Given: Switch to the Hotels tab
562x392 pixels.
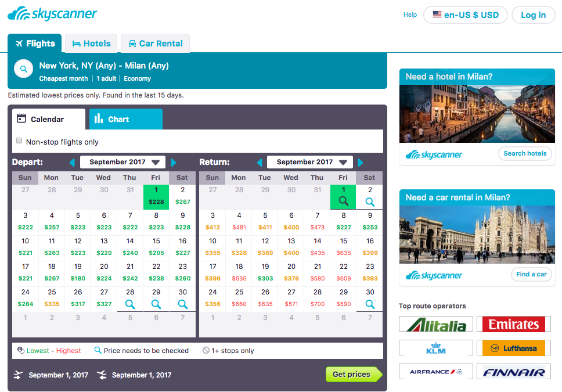Looking at the screenshot, I should (91, 43).
